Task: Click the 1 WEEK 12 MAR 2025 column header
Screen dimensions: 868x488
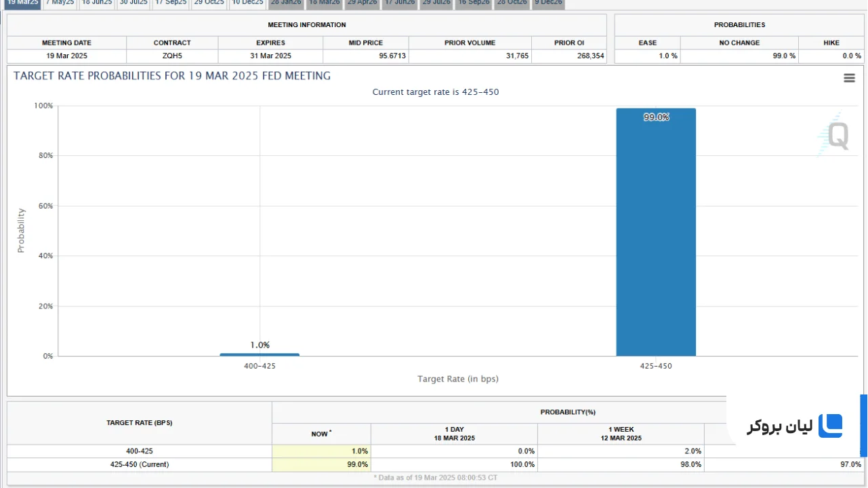Action: [621, 434]
